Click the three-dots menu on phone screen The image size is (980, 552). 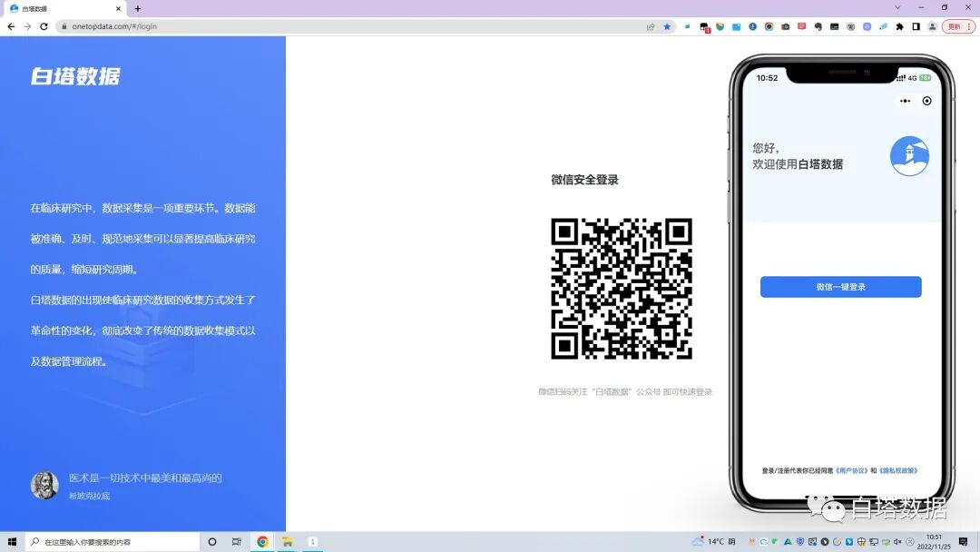905,101
